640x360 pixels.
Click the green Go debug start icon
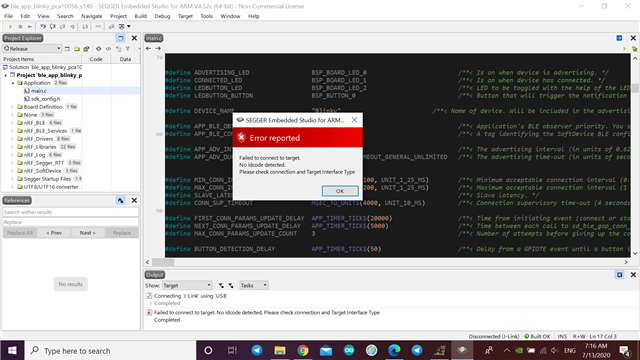click(10, 27)
